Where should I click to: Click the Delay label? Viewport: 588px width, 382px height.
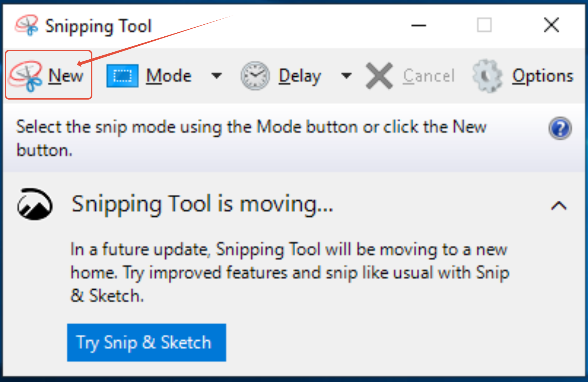(x=300, y=76)
